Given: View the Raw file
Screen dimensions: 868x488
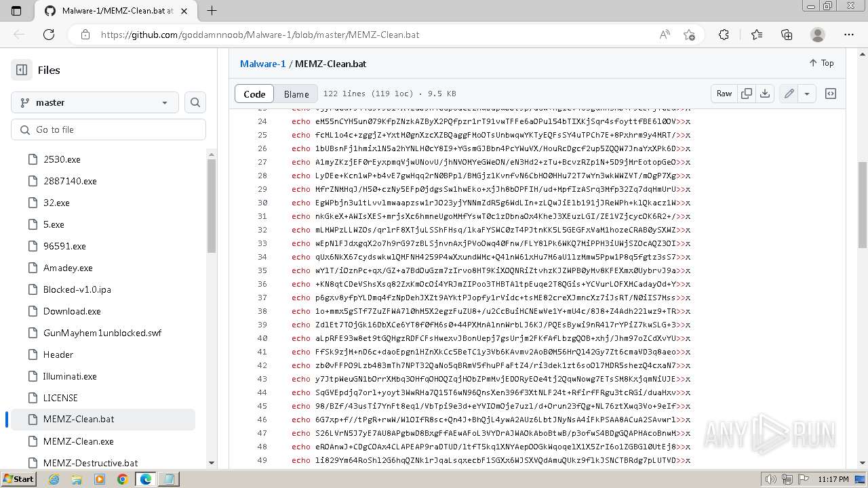Looking at the screenshot, I should pos(724,94).
